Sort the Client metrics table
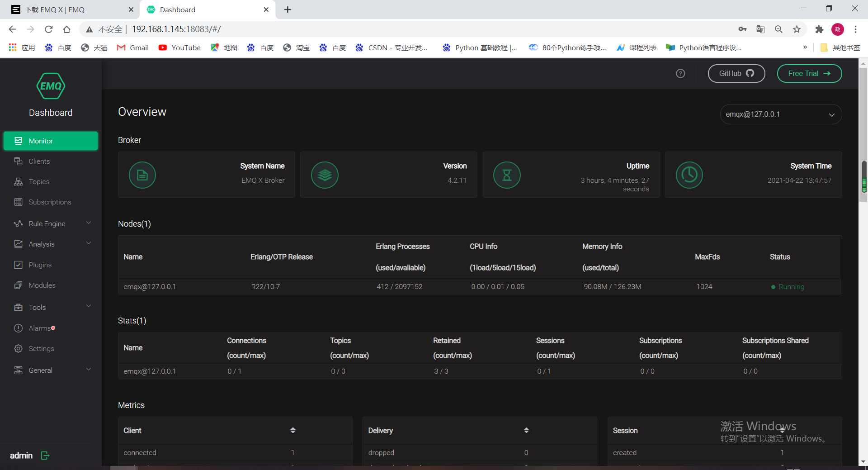 click(x=293, y=430)
